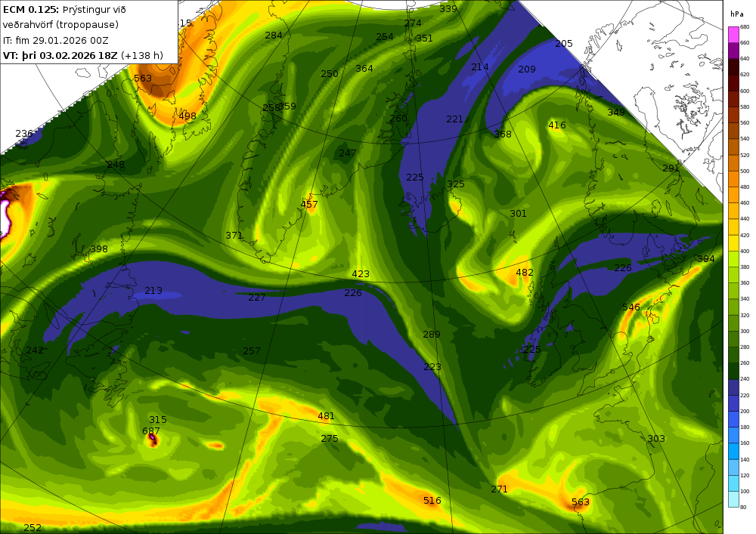This screenshot has height=534, width=756.
Task: Click map value 315 above 687
Action: coord(158,420)
